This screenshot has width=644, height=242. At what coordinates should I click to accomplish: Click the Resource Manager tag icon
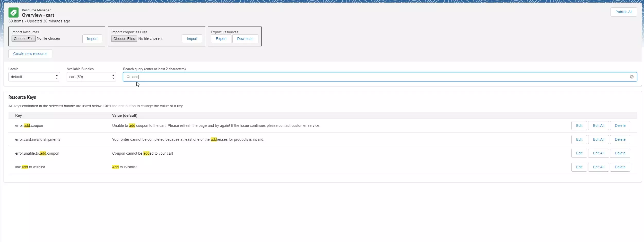(13, 12)
